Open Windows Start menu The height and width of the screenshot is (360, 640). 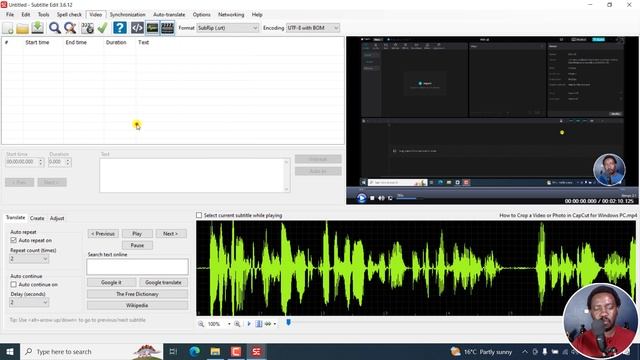(10, 351)
